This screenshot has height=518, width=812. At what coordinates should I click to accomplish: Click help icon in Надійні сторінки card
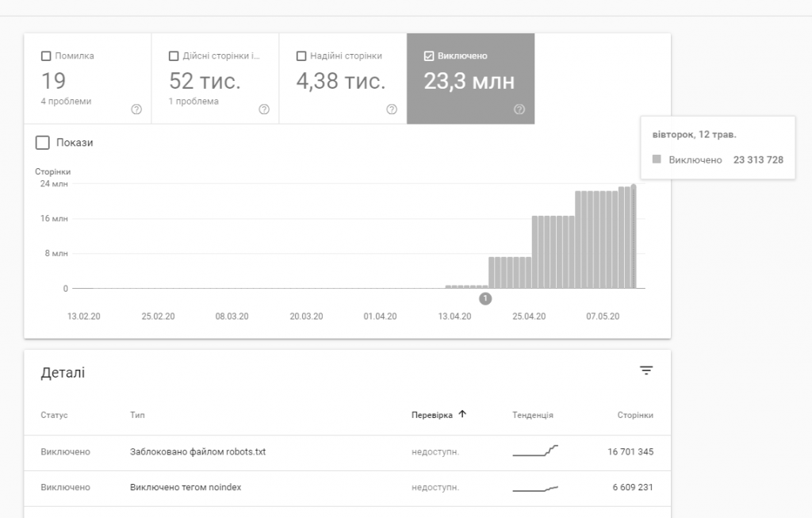(x=391, y=109)
